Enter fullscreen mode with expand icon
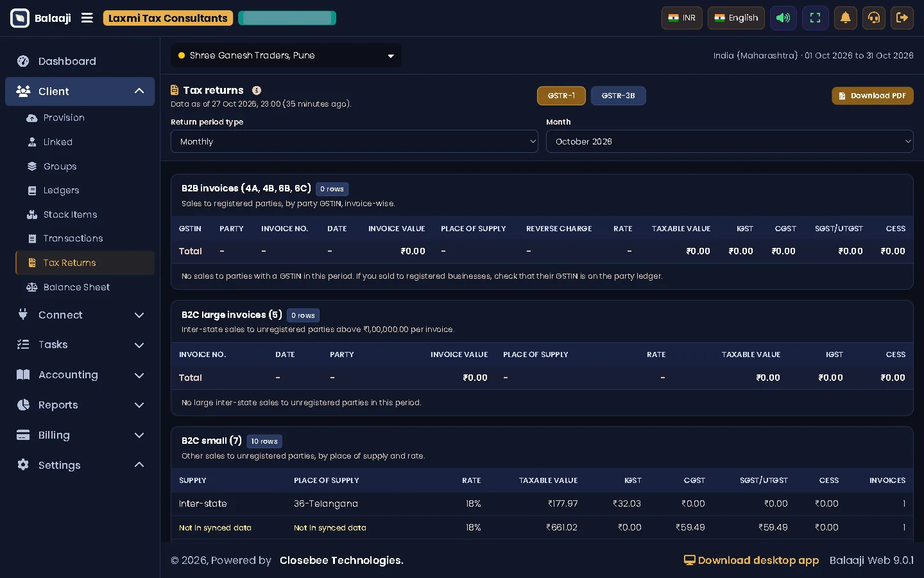Screen dimensions: 924x578 click(815, 18)
